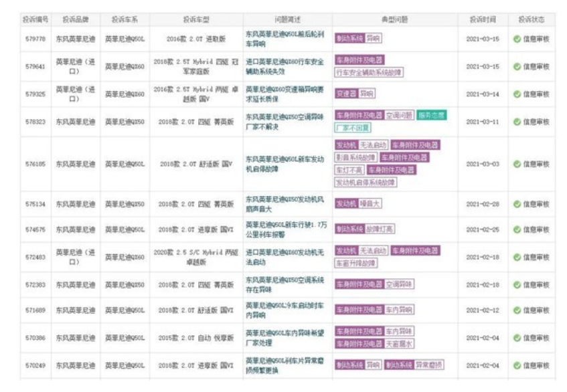Select the 典型问题 column header
Viewport: 567px width, 392px height.
tap(395, 19)
